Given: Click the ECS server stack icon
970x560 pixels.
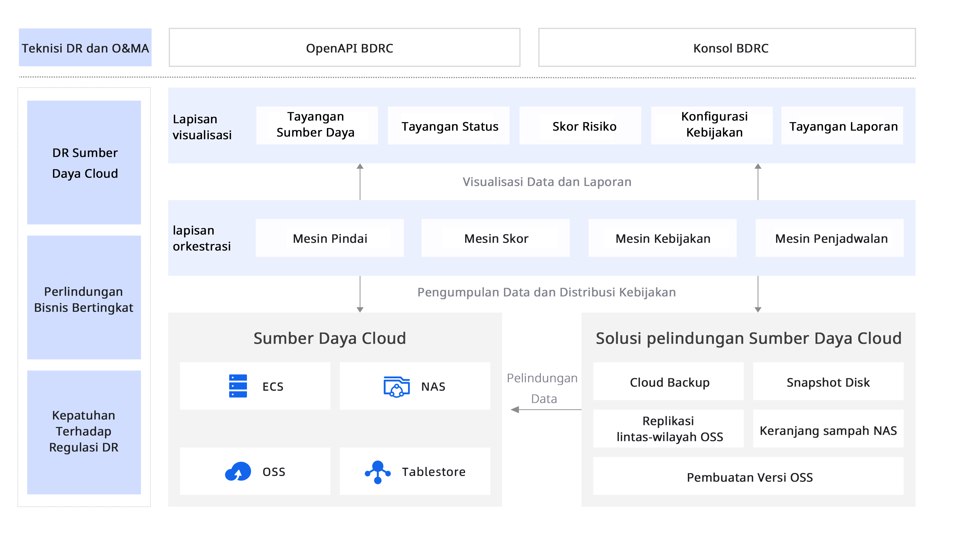Looking at the screenshot, I should (x=238, y=386).
